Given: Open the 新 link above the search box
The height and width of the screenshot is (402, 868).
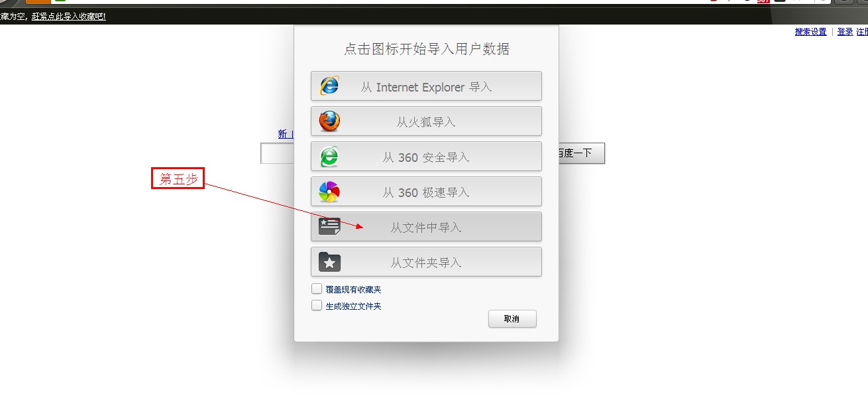Looking at the screenshot, I should point(283,134).
